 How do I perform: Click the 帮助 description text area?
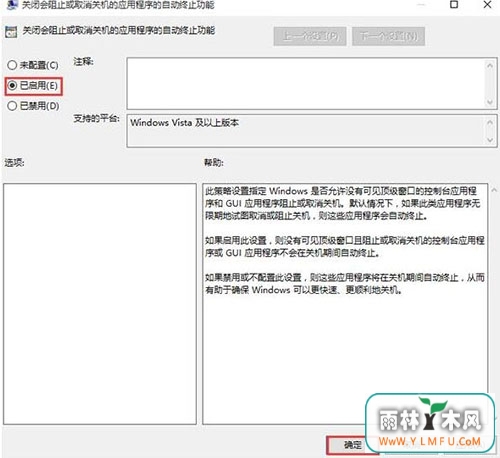tap(345, 240)
